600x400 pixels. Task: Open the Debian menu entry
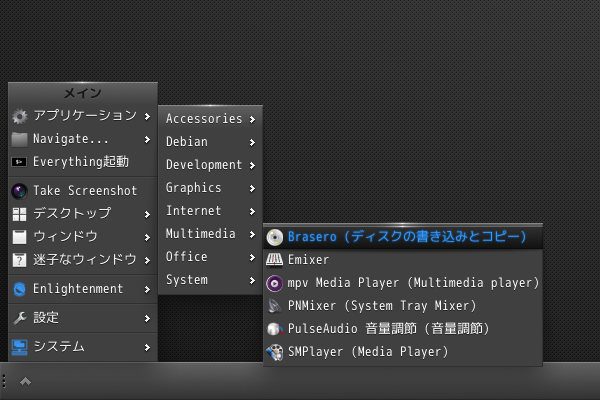click(210, 142)
